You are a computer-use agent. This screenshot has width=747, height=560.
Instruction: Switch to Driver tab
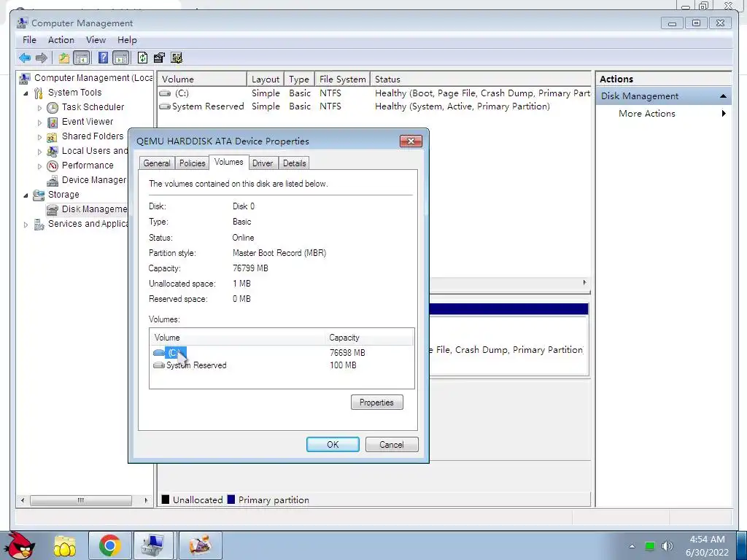pyautogui.click(x=263, y=163)
